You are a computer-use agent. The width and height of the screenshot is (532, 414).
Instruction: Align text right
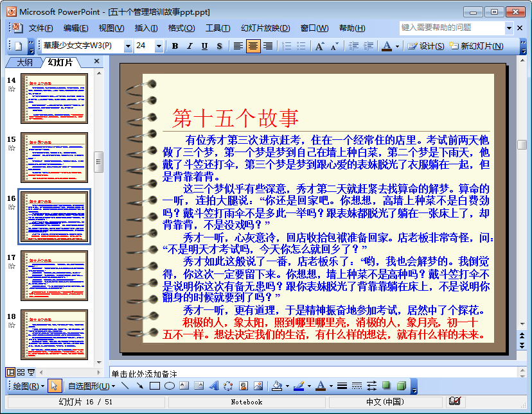(x=268, y=46)
